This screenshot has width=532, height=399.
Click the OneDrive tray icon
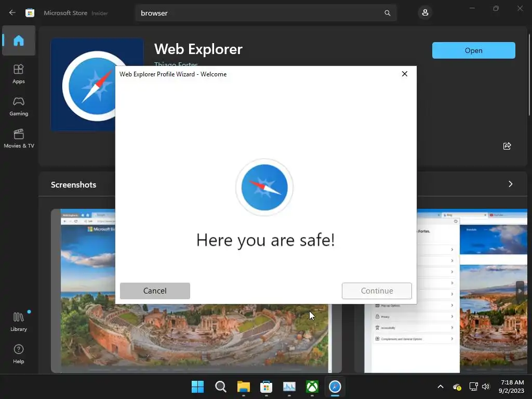tap(457, 387)
